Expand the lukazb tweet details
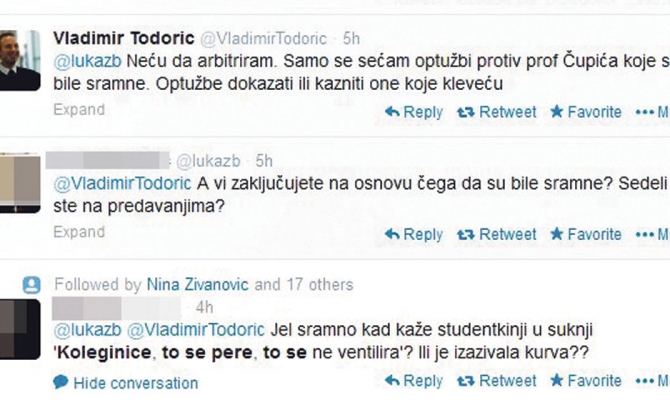Viewport: 670px width, 400px height. [x=78, y=232]
